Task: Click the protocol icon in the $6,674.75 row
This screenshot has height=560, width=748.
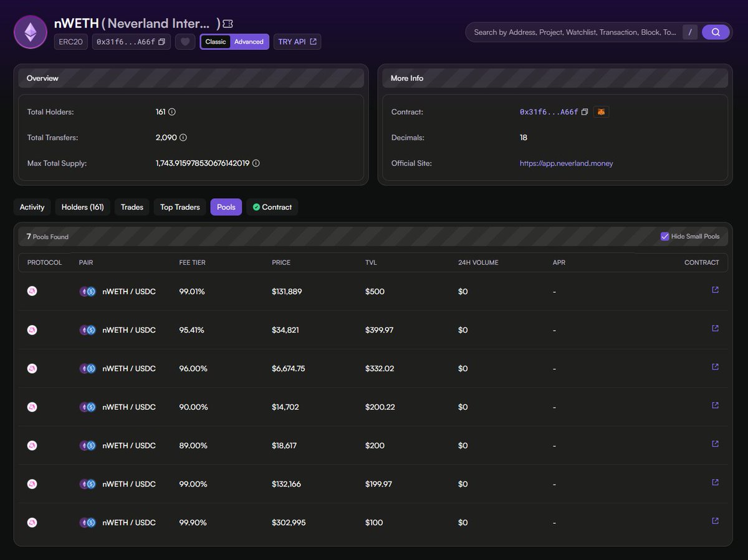Action: (32, 368)
